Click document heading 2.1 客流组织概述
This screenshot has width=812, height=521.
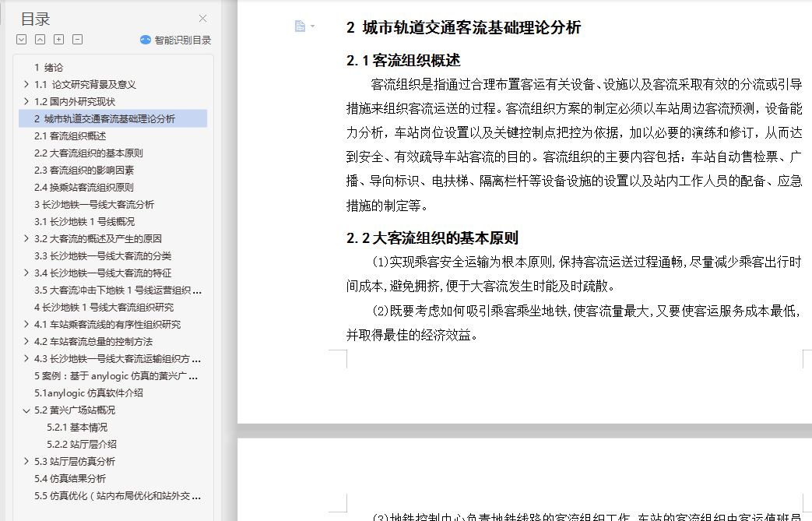pyautogui.click(x=403, y=61)
